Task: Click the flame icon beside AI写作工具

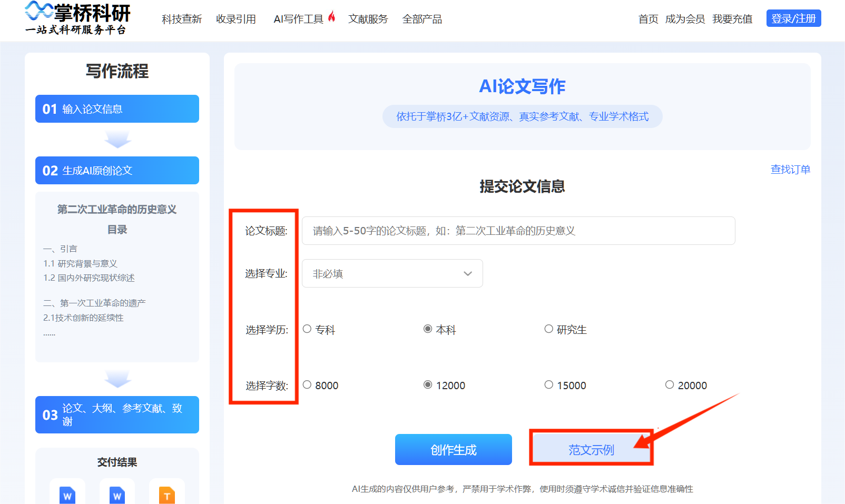Action: (331, 17)
